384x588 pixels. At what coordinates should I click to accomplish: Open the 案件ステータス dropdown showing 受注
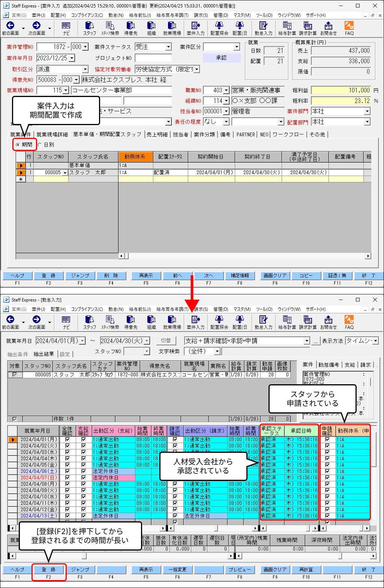(x=168, y=47)
